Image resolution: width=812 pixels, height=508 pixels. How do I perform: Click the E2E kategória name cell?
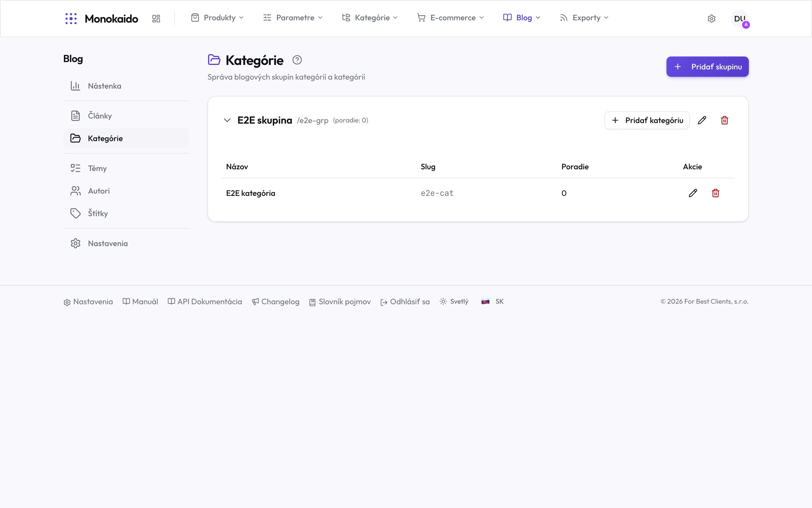251,193
